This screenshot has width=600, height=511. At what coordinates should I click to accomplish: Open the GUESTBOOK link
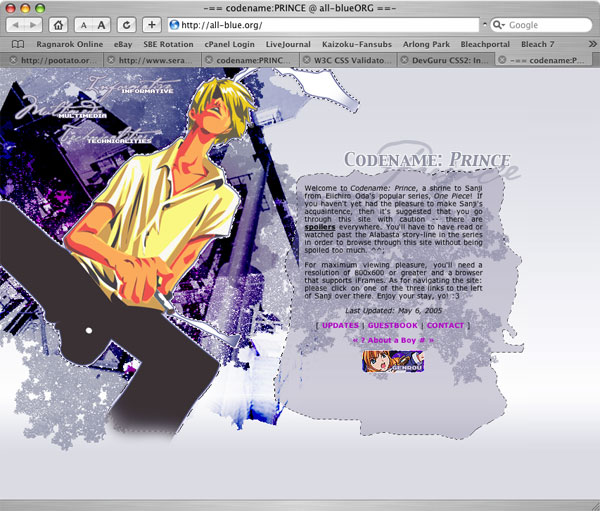click(x=392, y=325)
